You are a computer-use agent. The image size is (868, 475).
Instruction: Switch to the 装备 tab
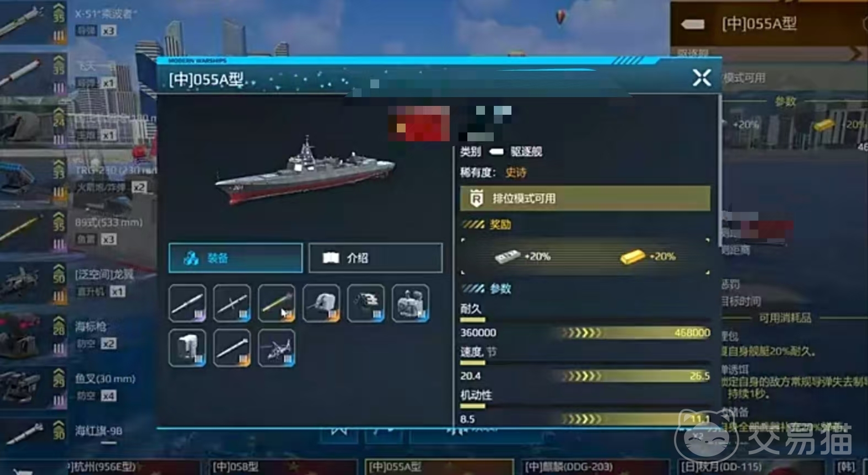coord(236,258)
